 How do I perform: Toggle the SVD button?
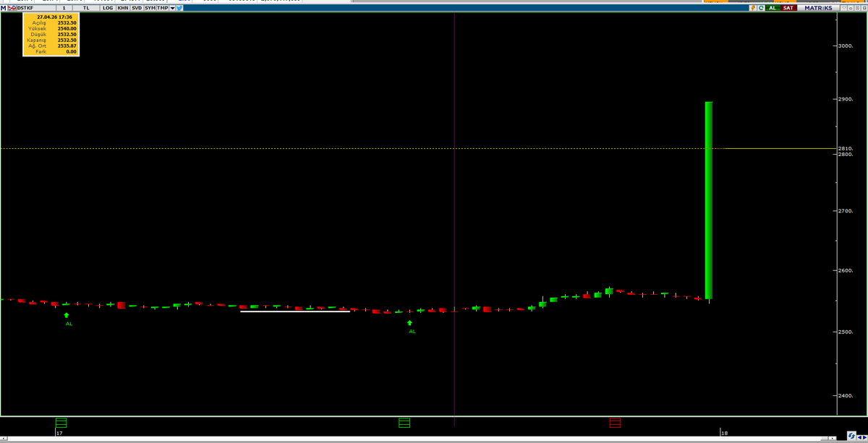[x=136, y=8]
